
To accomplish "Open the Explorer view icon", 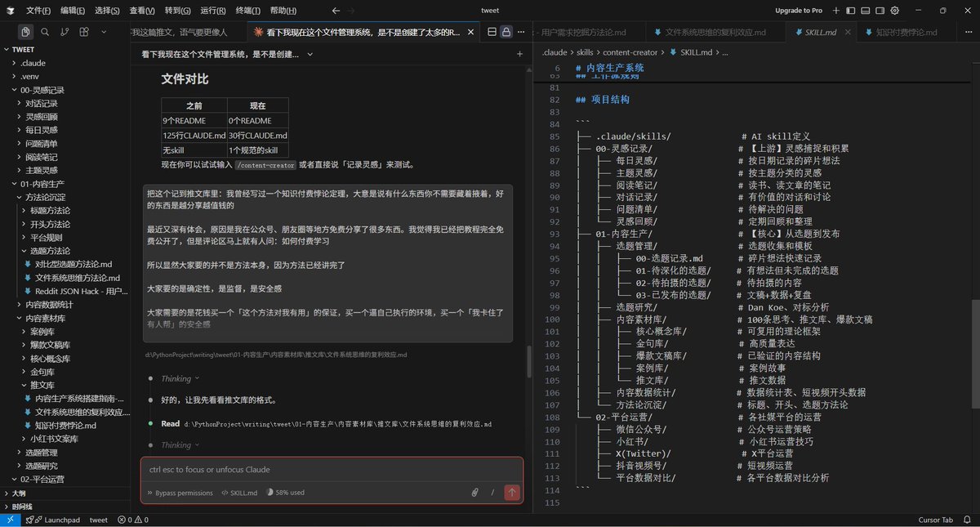I will coord(25,32).
